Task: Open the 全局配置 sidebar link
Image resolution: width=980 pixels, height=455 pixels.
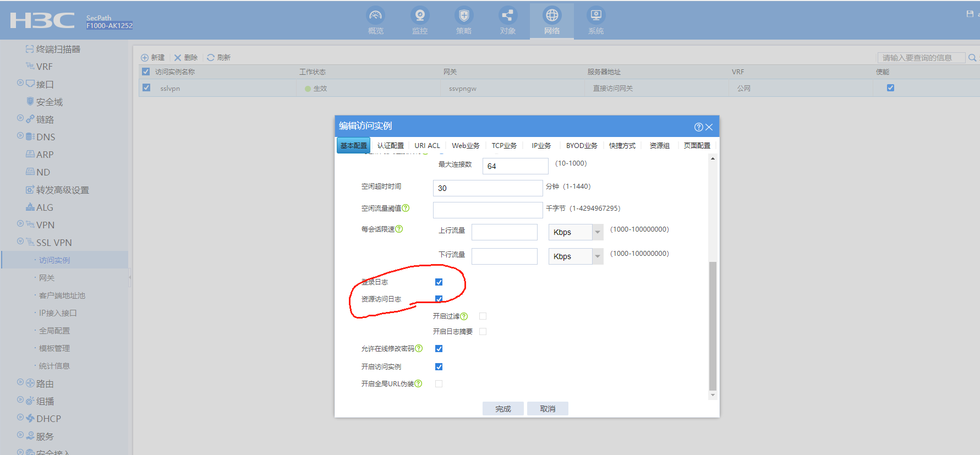Action: [54, 331]
